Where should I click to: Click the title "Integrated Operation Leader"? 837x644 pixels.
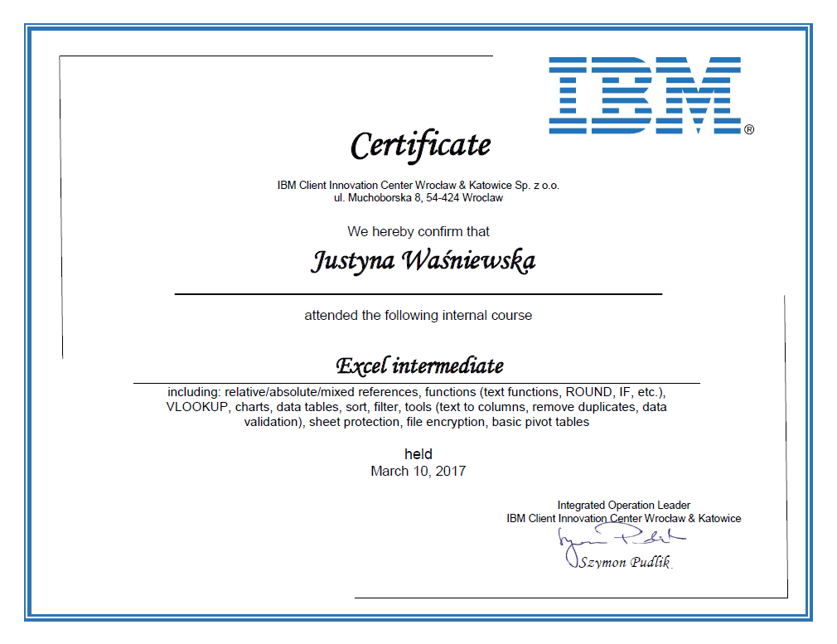pyautogui.click(x=623, y=505)
